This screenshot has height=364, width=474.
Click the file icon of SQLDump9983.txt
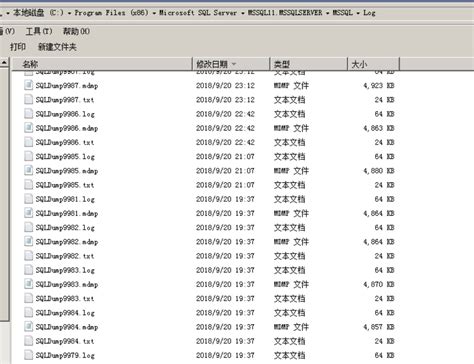[29, 298]
